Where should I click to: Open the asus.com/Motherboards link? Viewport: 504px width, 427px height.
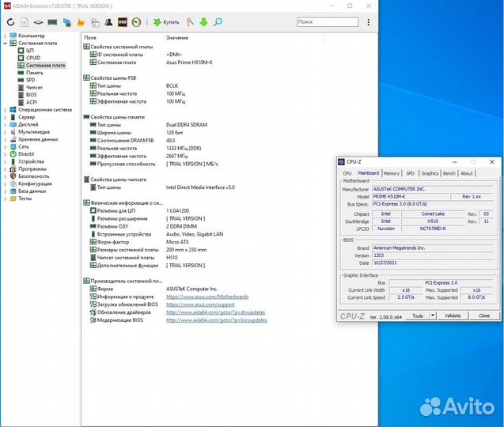coord(207,297)
